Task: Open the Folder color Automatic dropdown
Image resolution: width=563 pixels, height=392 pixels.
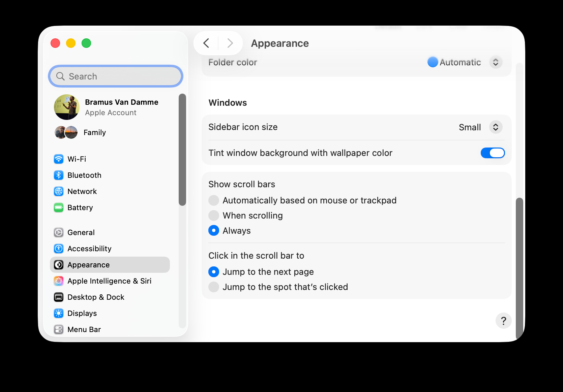Action: (496, 62)
